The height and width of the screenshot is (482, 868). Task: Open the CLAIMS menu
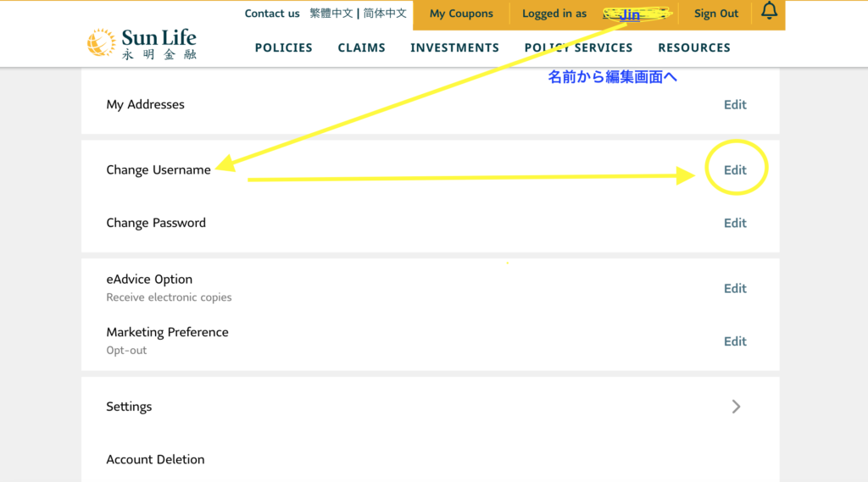361,47
